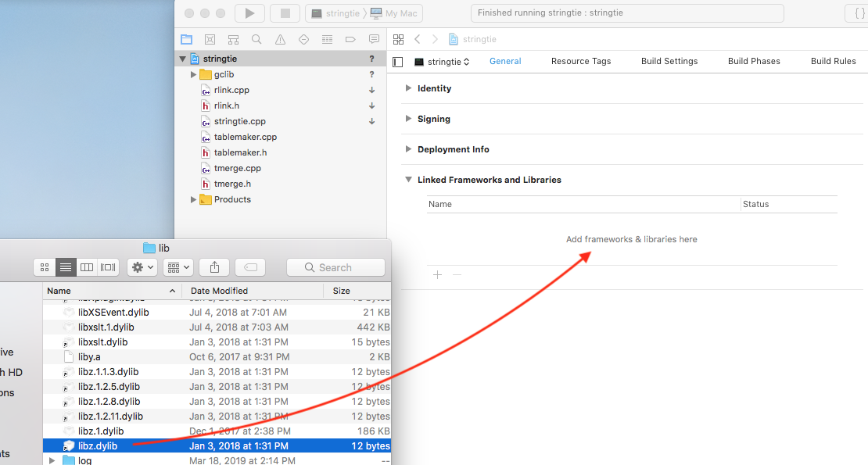Click the Finder Search field
The width and height of the screenshot is (868, 465).
335,267
